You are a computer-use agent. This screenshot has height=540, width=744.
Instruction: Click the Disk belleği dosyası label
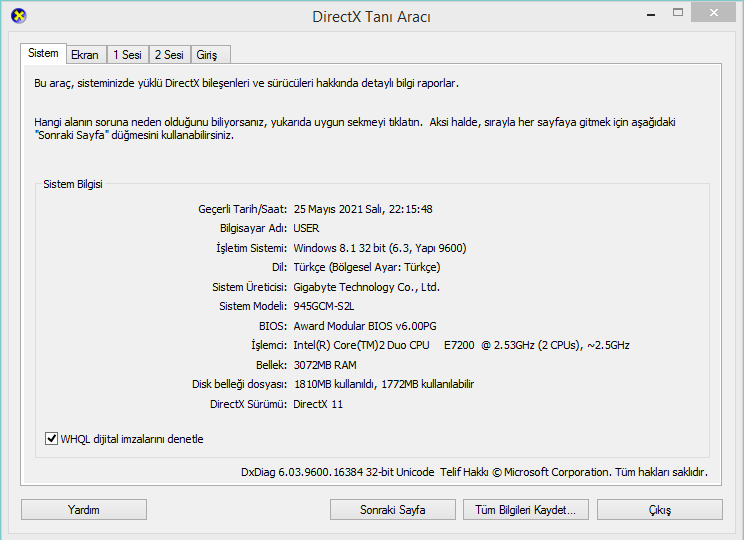(240, 384)
